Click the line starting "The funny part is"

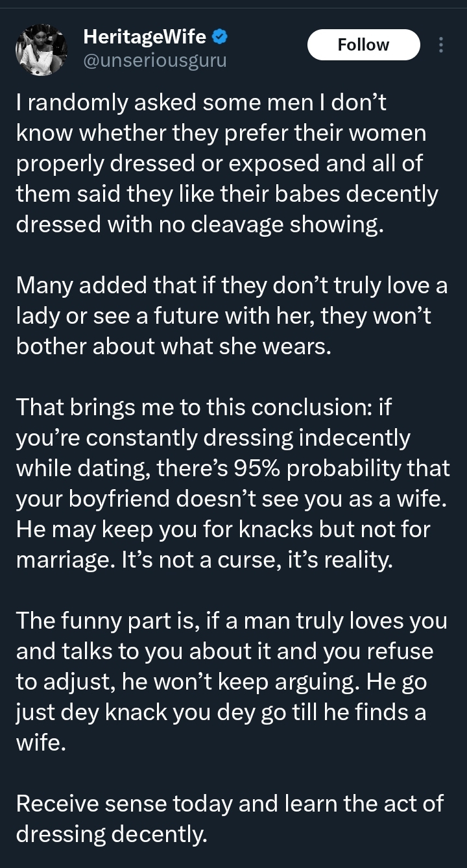232,621
